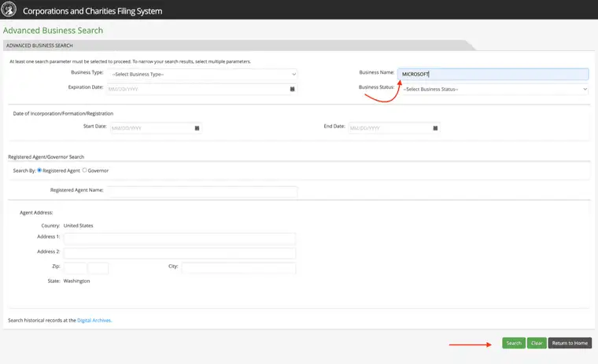
Task: Click the Registered Agent/Governor Search heading
Action: click(46, 157)
